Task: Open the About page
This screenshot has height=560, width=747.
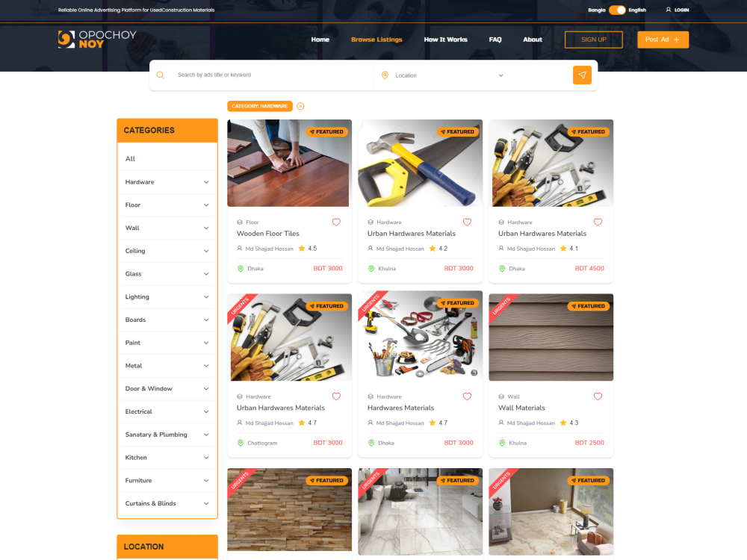Action: tap(532, 40)
